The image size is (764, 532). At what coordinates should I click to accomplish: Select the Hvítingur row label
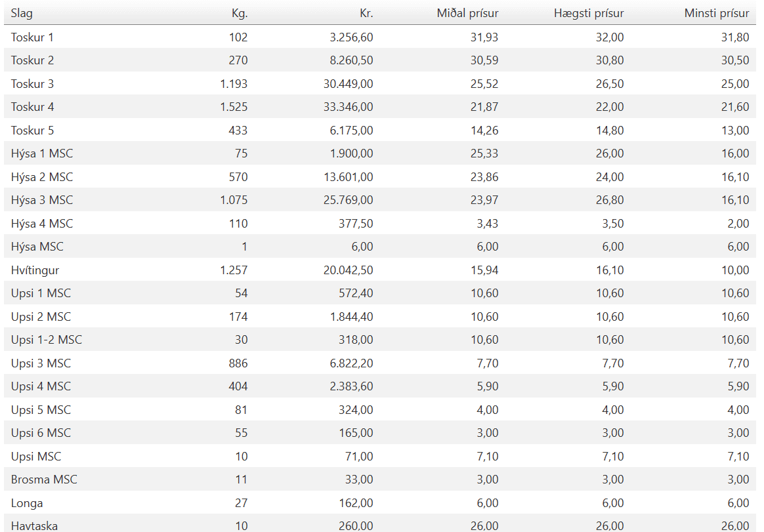(35, 270)
